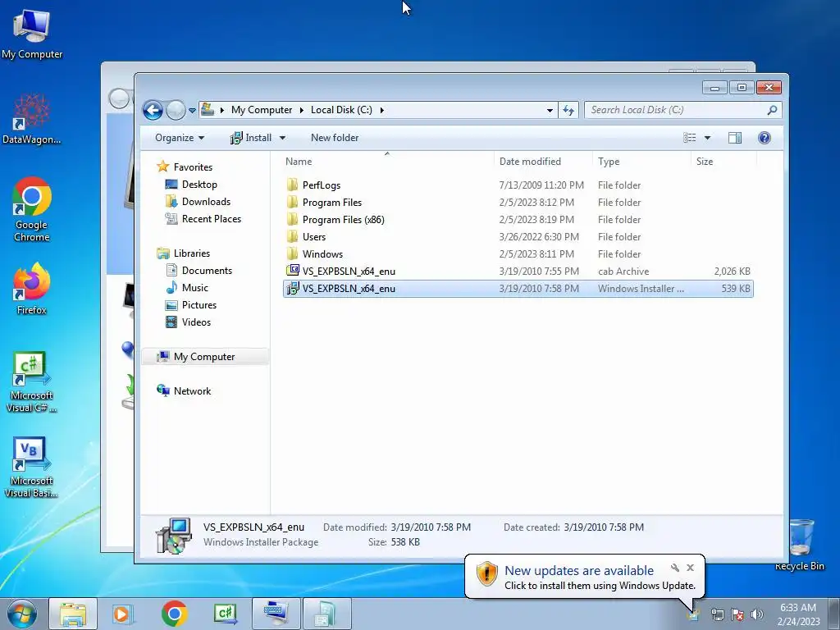840x630 pixels.
Task: Select the Recycle Bin desktop icon
Action: 800,544
